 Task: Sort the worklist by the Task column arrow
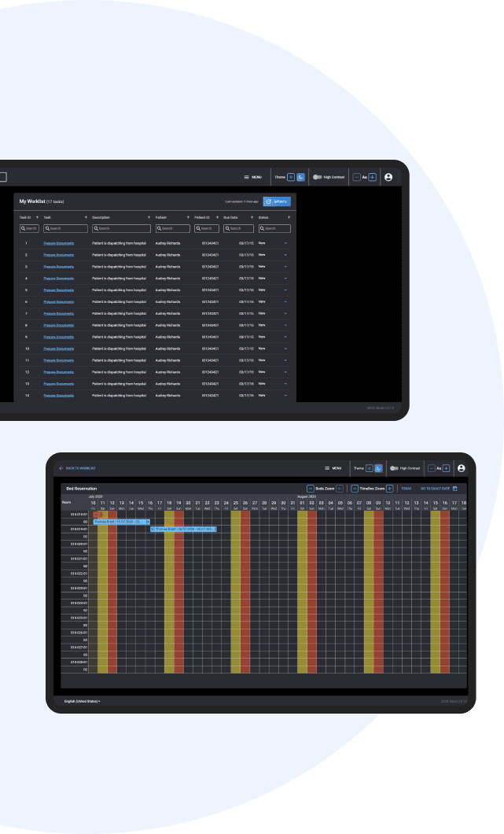coord(86,217)
